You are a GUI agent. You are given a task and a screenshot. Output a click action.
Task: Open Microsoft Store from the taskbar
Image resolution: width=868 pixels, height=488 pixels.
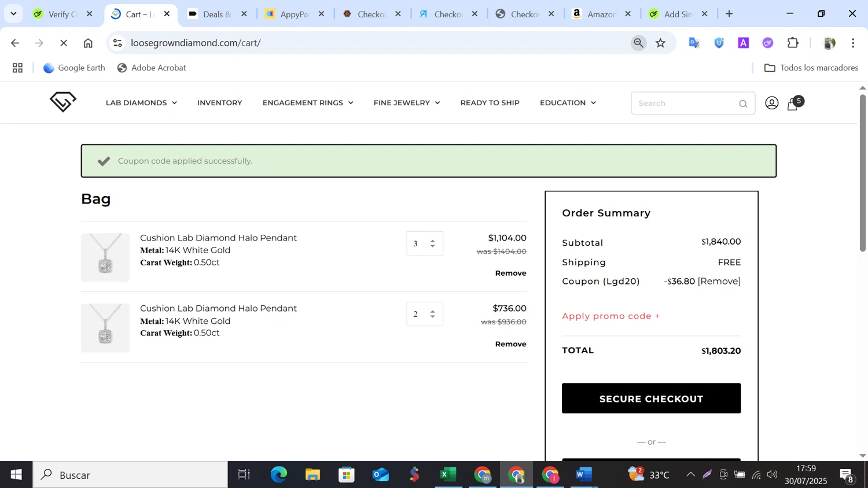click(347, 475)
